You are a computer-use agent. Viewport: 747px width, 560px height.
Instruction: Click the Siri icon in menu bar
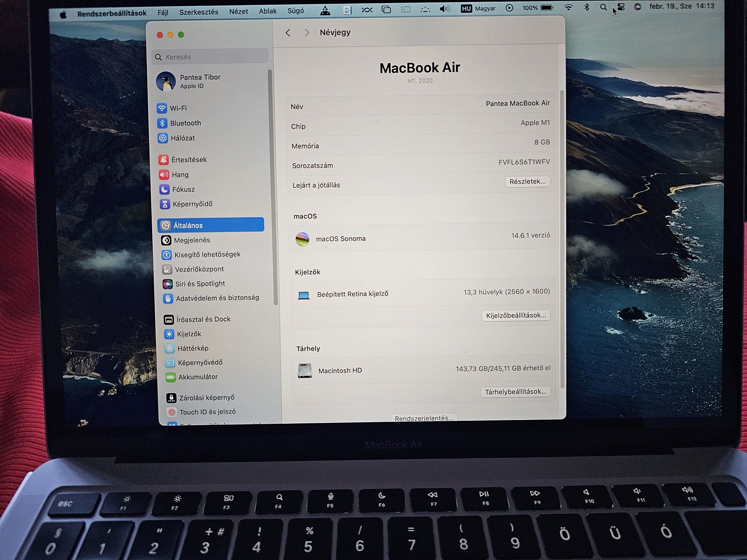[x=638, y=7]
